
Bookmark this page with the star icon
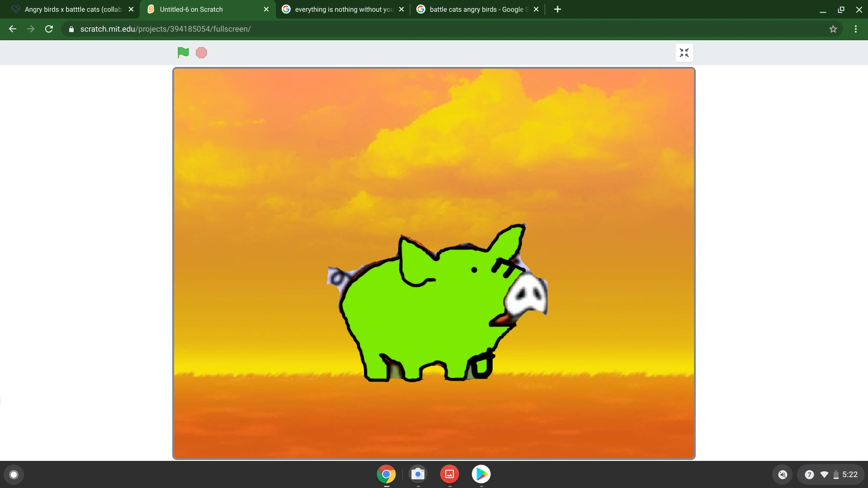click(833, 29)
